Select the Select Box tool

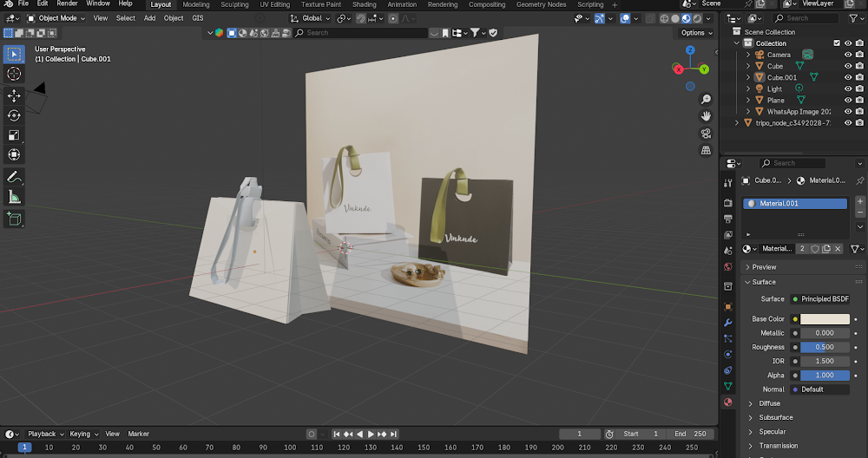(14, 54)
